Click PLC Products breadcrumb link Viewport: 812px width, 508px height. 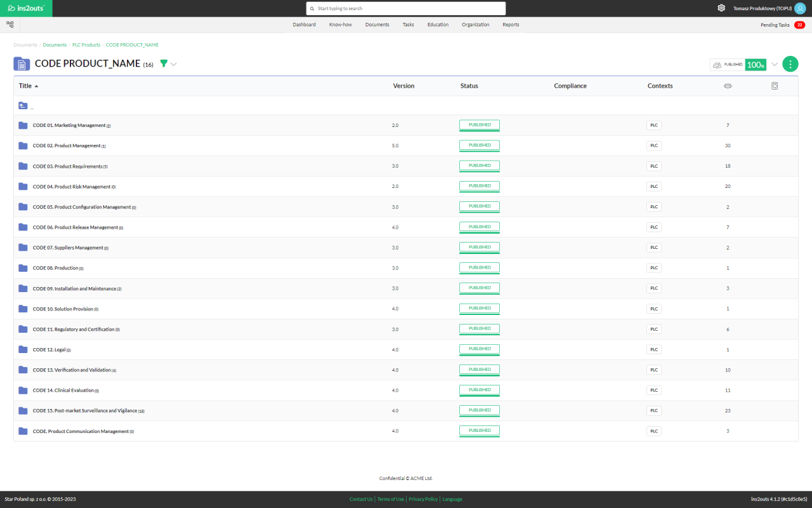pos(86,45)
